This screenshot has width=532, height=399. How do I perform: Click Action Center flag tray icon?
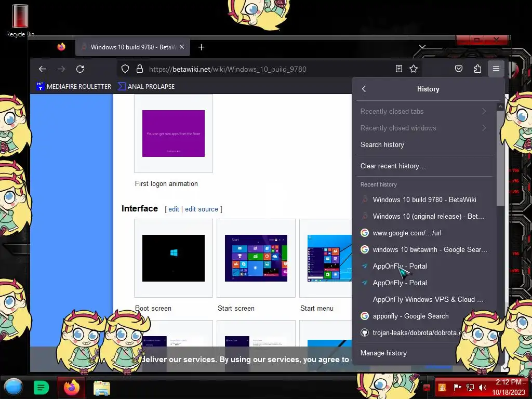pos(457,387)
